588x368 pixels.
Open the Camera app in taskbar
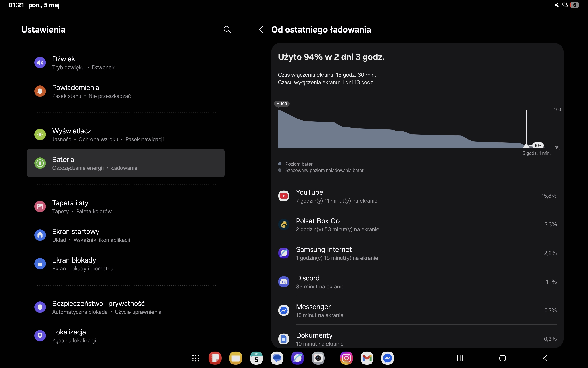click(318, 358)
